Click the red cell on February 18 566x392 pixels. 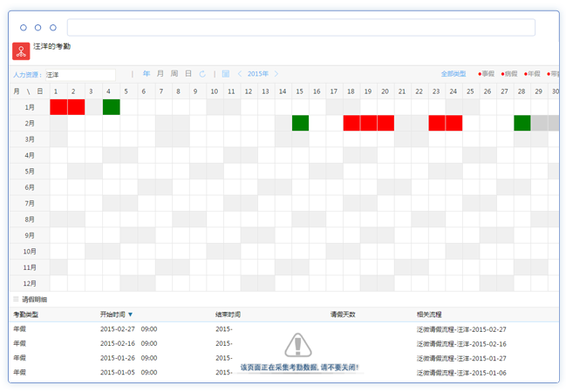pos(351,124)
